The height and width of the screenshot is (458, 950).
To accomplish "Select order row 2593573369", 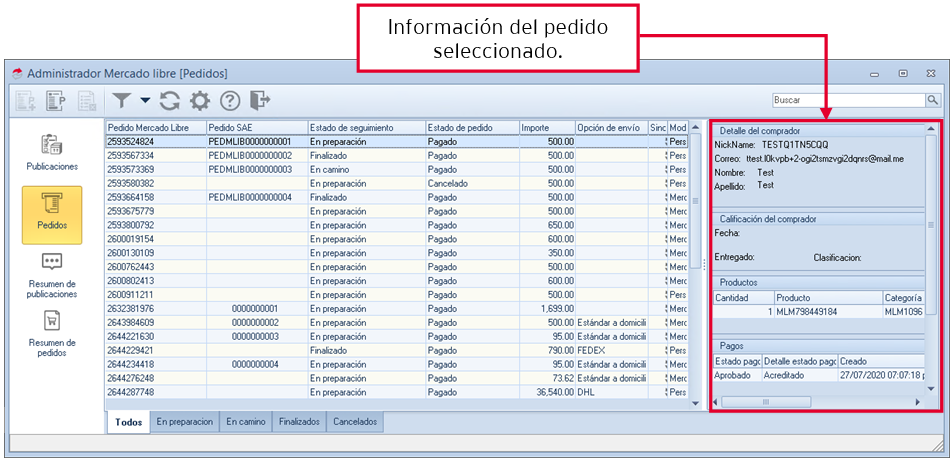I will 397,169.
